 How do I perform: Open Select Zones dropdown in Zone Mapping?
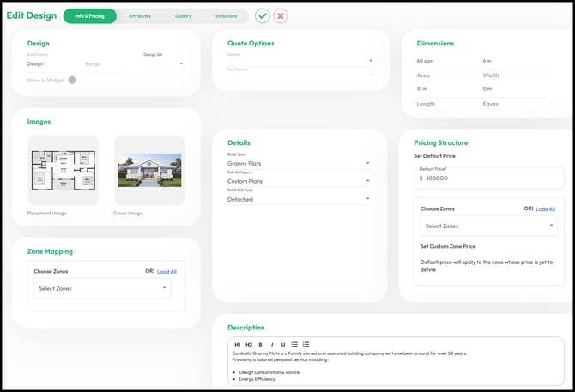(x=102, y=288)
